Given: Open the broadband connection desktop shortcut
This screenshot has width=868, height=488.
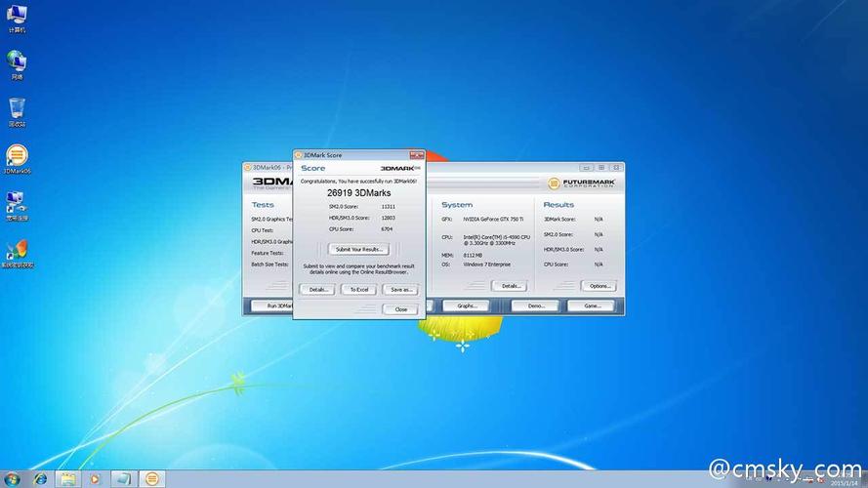Looking at the screenshot, I should tap(17, 206).
